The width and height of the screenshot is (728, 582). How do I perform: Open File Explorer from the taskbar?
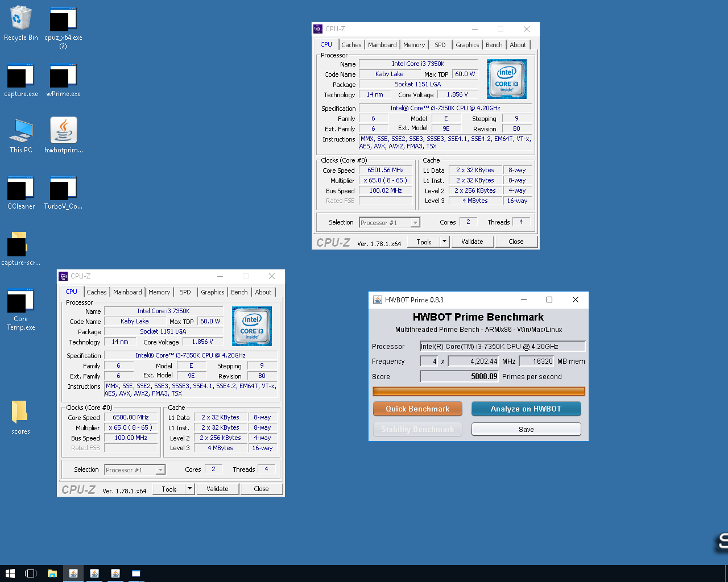click(52, 573)
